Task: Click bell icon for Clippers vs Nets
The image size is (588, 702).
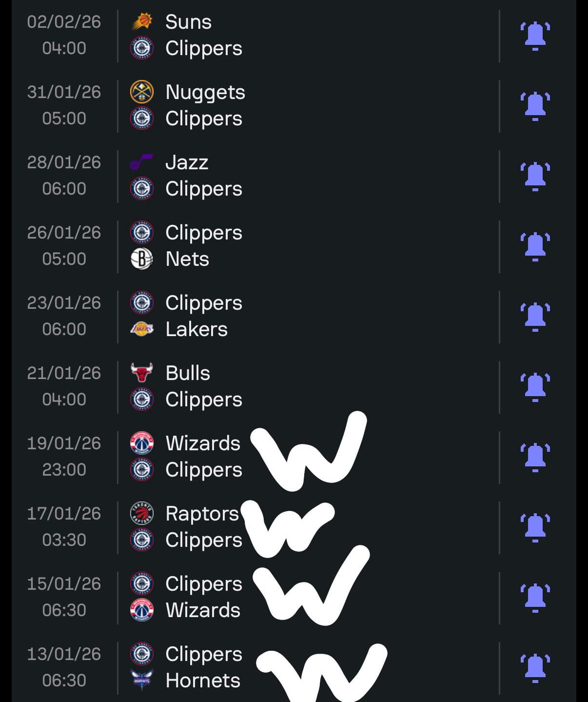Action: click(x=535, y=246)
